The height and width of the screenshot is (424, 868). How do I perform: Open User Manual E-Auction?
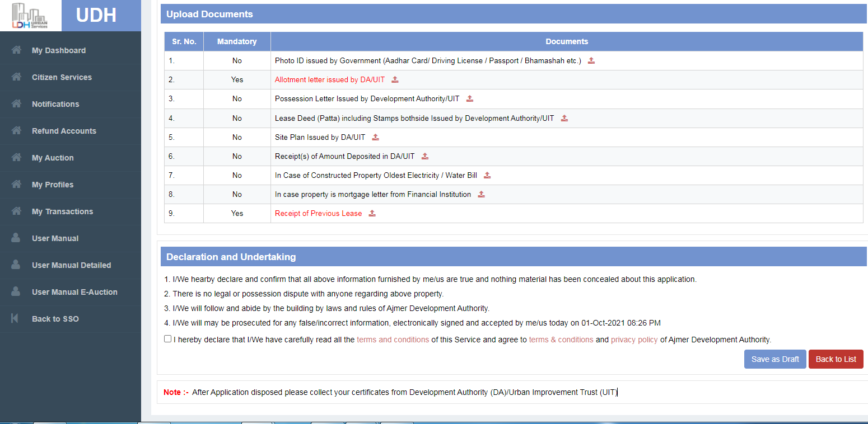(x=74, y=292)
